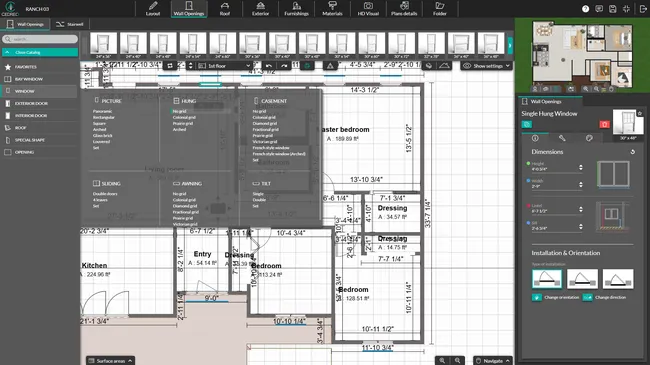Click the logout icon at top right
The height and width of the screenshot is (365, 650).
click(643, 9)
